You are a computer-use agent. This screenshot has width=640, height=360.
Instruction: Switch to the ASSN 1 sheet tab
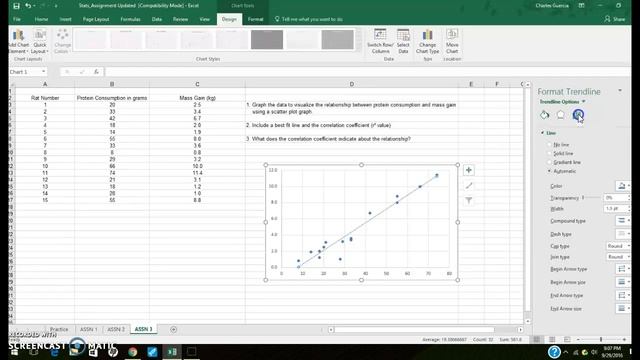89,329
